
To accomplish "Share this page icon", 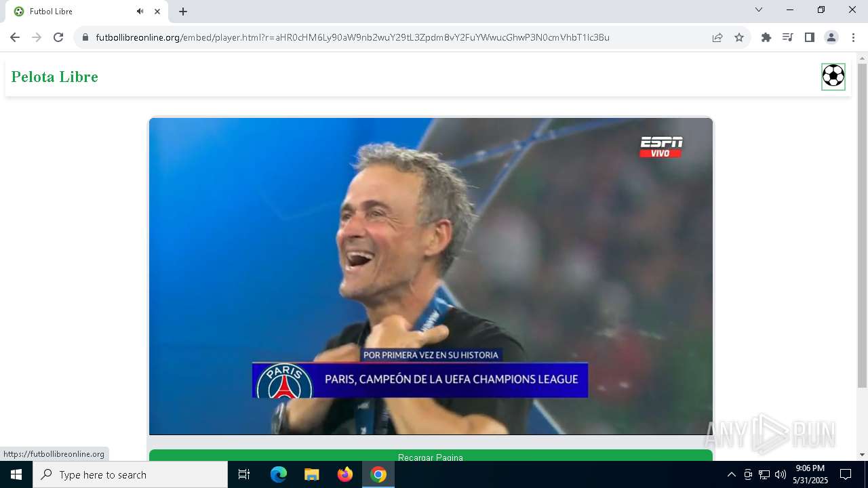I will [717, 38].
